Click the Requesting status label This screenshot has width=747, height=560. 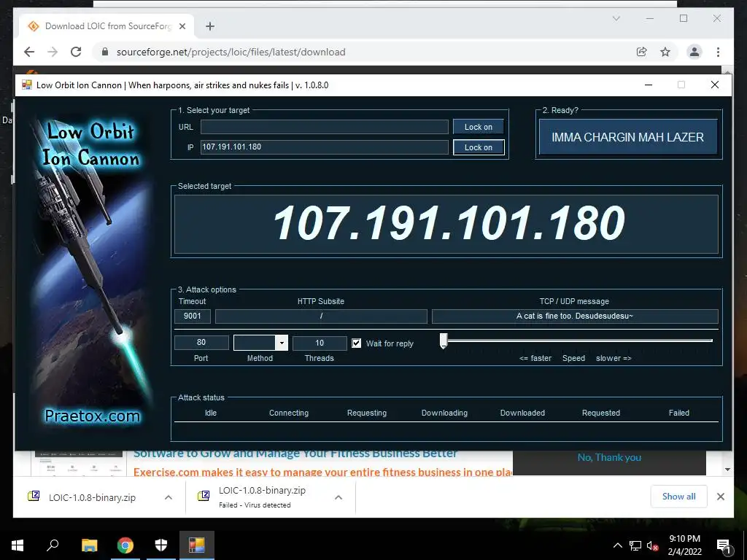point(367,413)
